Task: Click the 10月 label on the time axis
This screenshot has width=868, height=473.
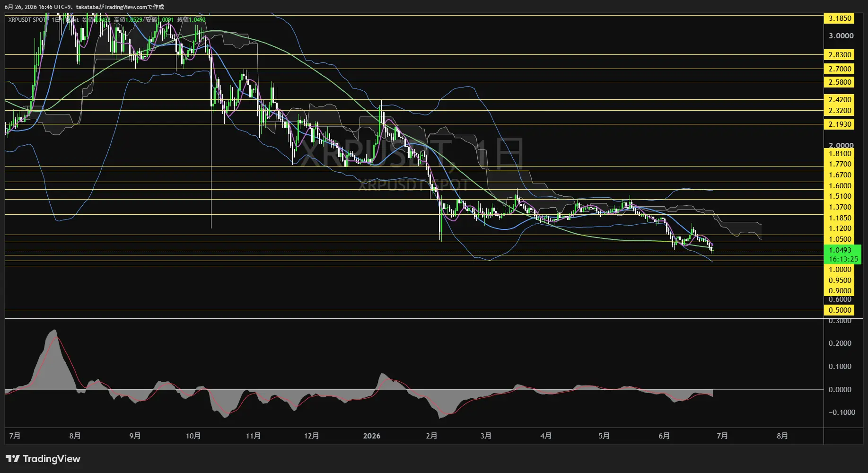Action: point(193,436)
